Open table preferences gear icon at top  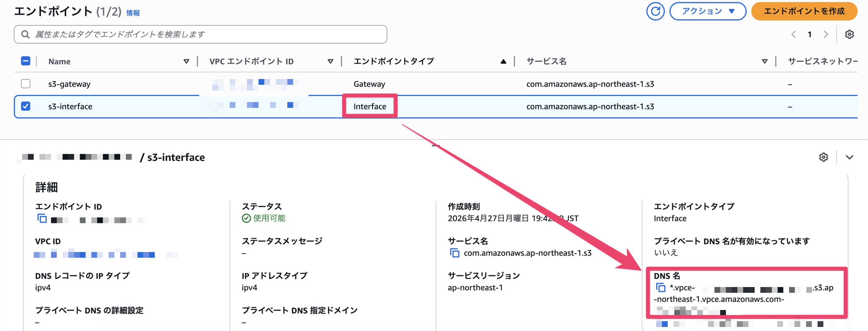[849, 34]
